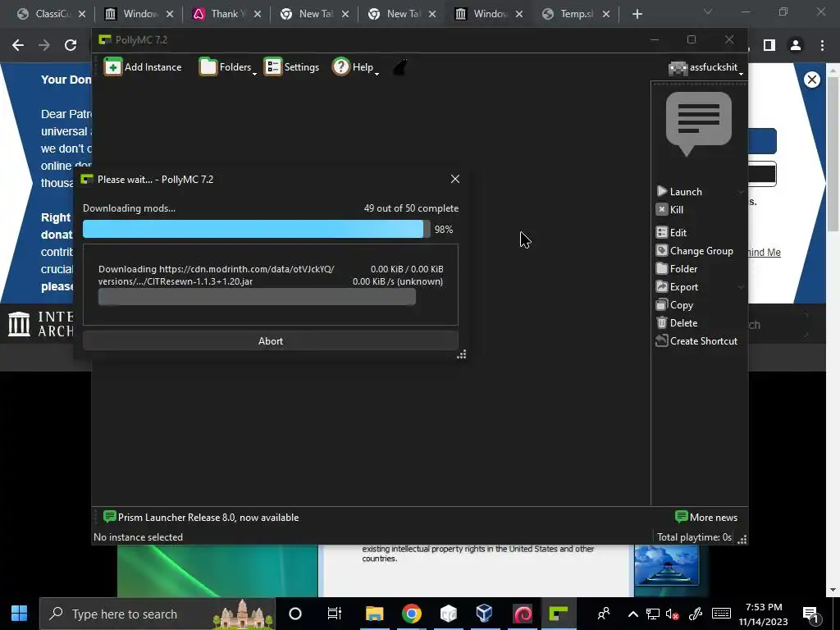This screenshot has width=840, height=630.
Task: Click the blue pier thumbnail in browser
Action: (x=666, y=566)
